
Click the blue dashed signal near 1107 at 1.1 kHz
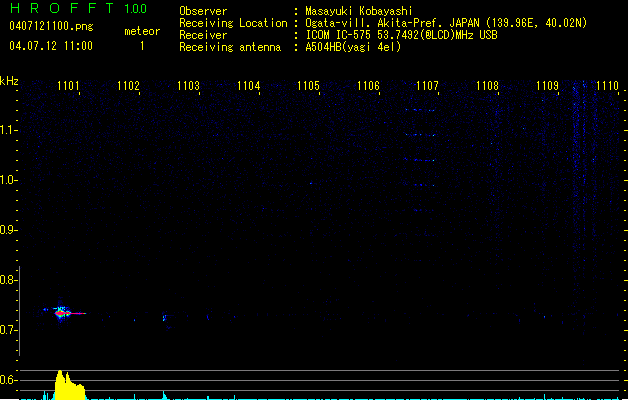coord(420,135)
